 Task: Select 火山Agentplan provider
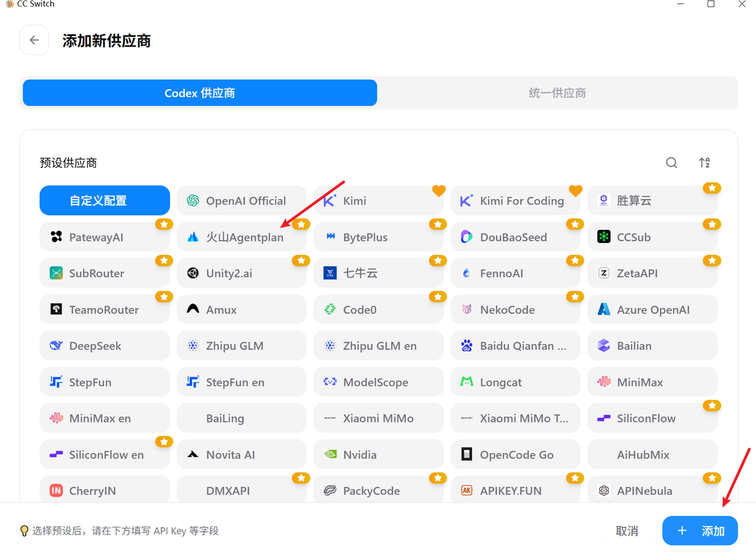tap(242, 237)
